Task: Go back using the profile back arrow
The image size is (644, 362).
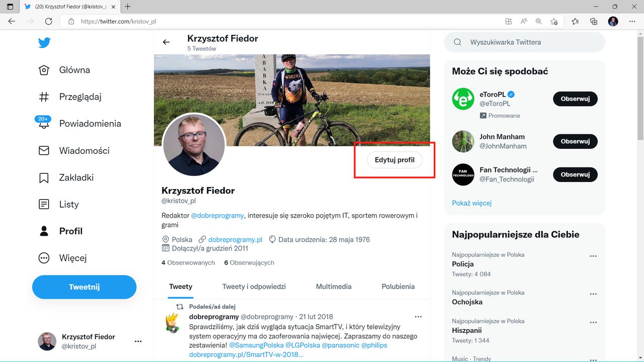Action: click(166, 42)
